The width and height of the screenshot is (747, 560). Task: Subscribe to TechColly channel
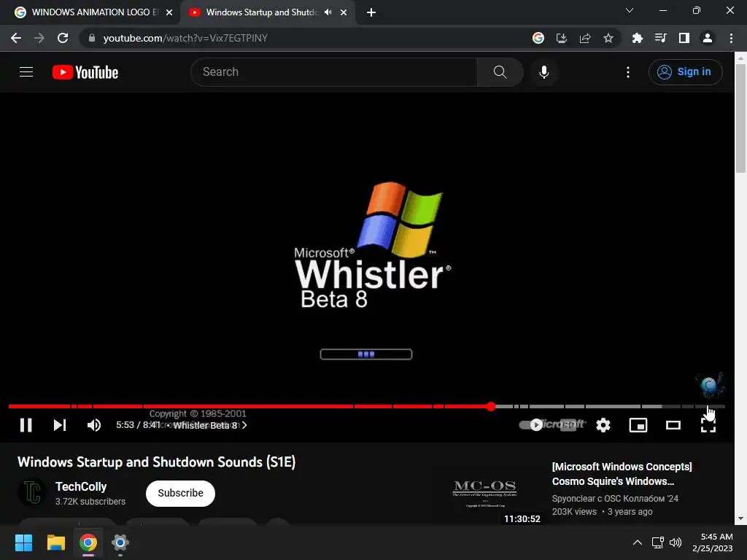(x=181, y=494)
